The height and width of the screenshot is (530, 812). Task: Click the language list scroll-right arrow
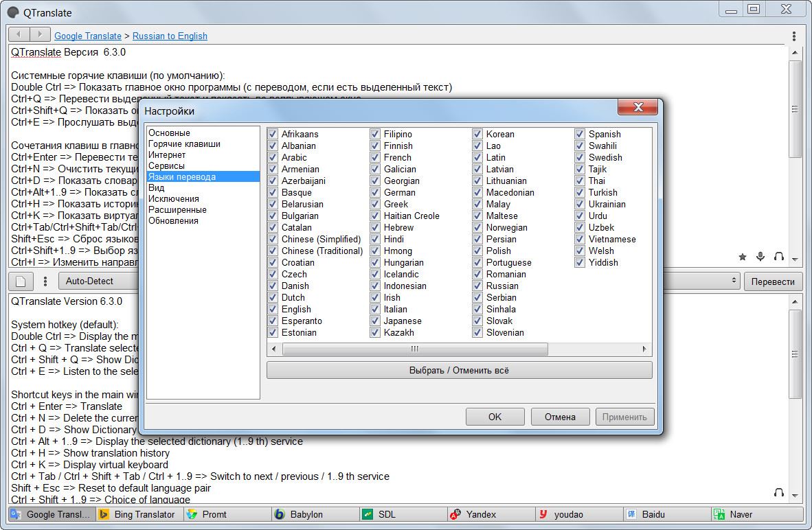coord(644,349)
